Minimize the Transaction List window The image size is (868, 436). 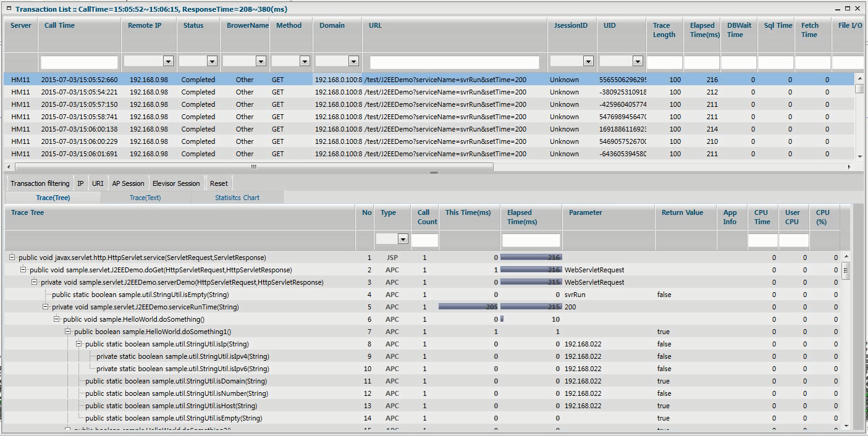coord(838,9)
